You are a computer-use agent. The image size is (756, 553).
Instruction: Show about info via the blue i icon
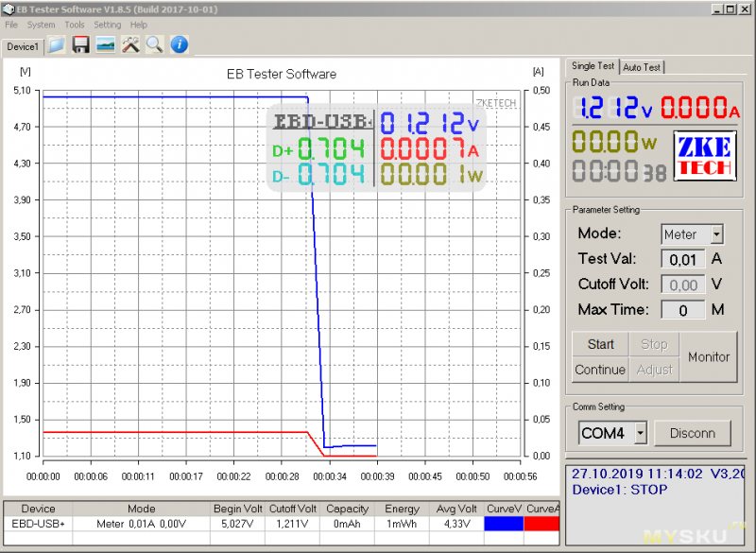pyautogui.click(x=180, y=44)
